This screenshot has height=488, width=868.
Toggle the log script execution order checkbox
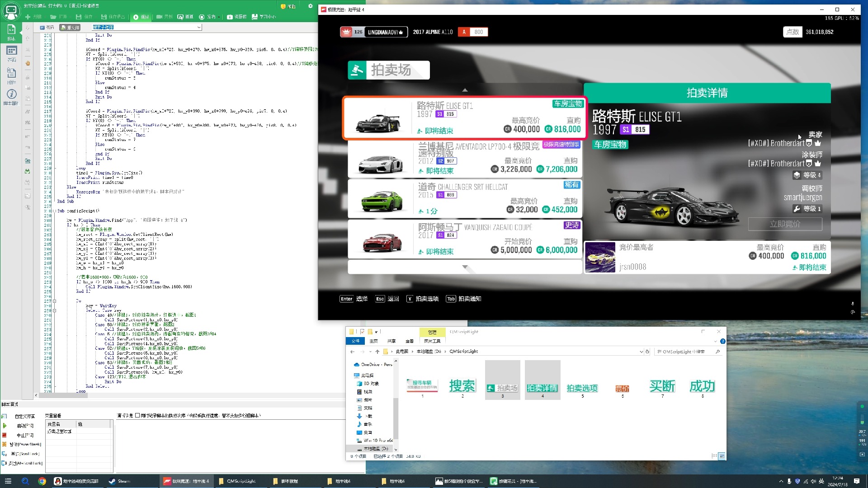pyautogui.click(x=137, y=415)
